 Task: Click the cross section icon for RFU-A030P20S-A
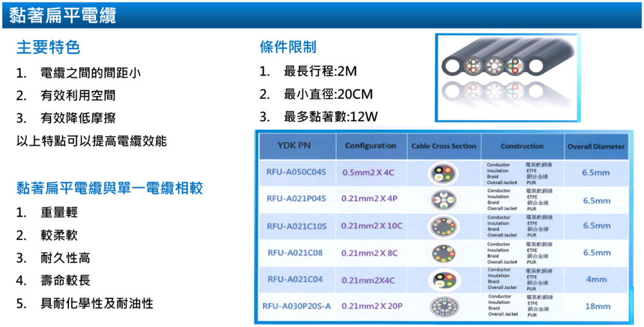click(444, 306)
